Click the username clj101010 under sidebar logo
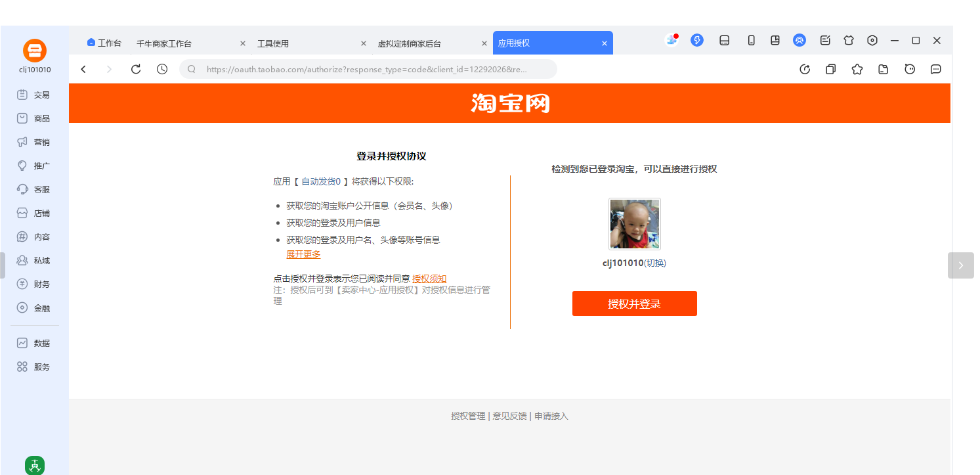980x475 pixels. [x=35, y=70]
